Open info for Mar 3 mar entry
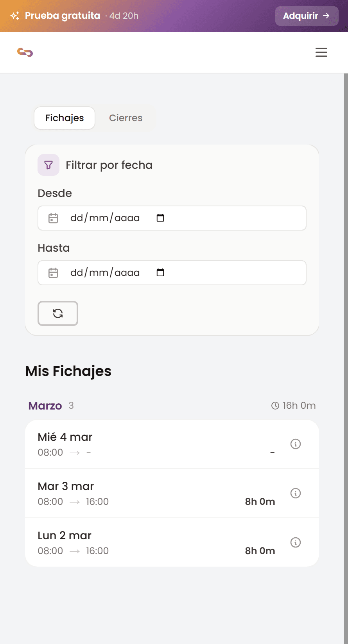Viewport: 348px width, 644px height. 296,493
